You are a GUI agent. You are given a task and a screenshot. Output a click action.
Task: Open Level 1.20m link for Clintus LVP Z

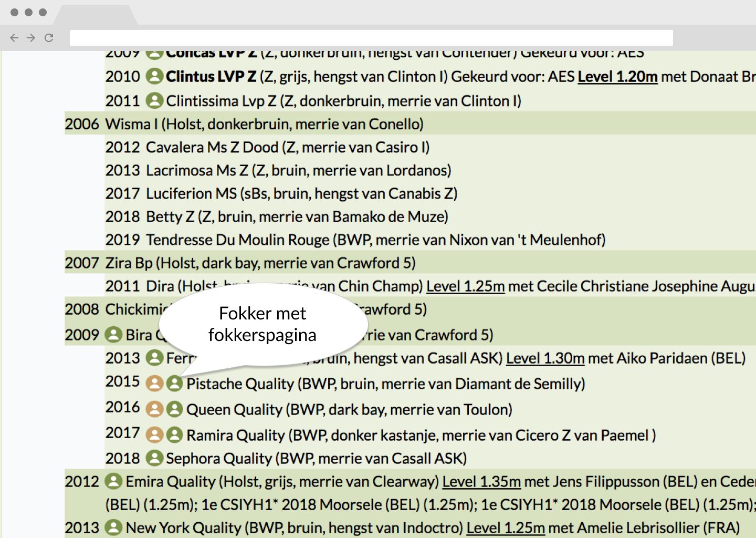coord(617,77)
